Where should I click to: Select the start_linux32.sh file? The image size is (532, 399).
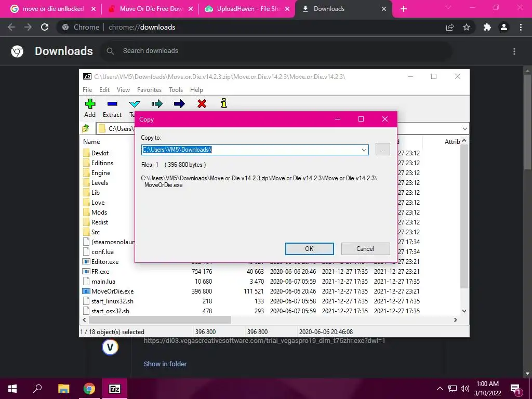click(108, 301)
